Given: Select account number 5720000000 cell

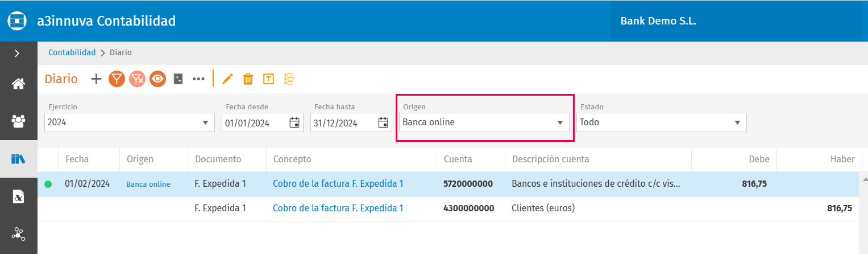Looking at the screenshot, I should (468, 184).
